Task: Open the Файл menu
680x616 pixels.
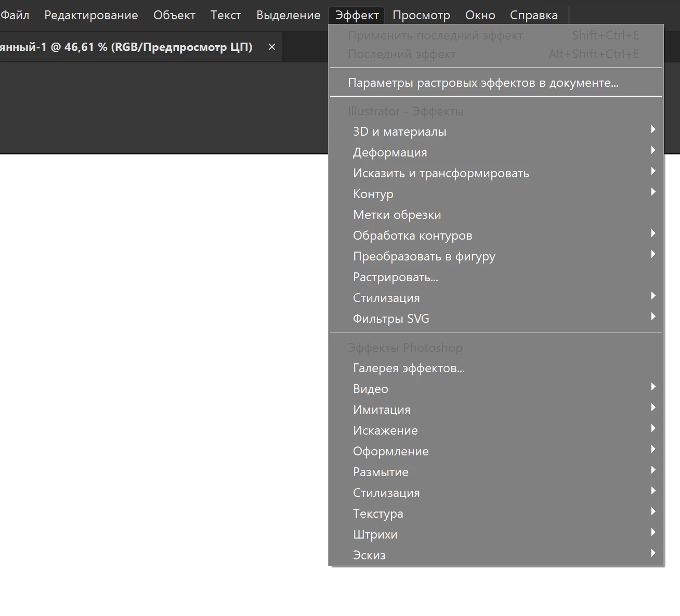Action: click(x=15, y=15)
